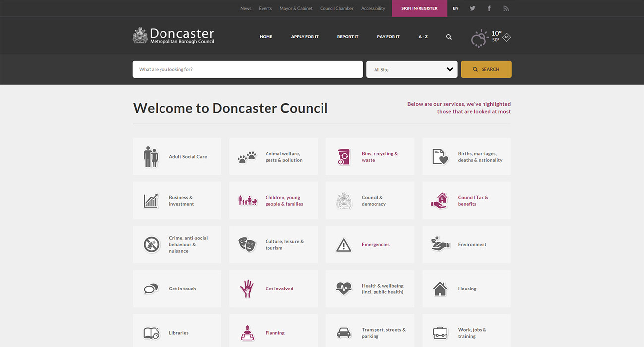Open Births, marriages, deaths & nationality text link

point(480,157)
